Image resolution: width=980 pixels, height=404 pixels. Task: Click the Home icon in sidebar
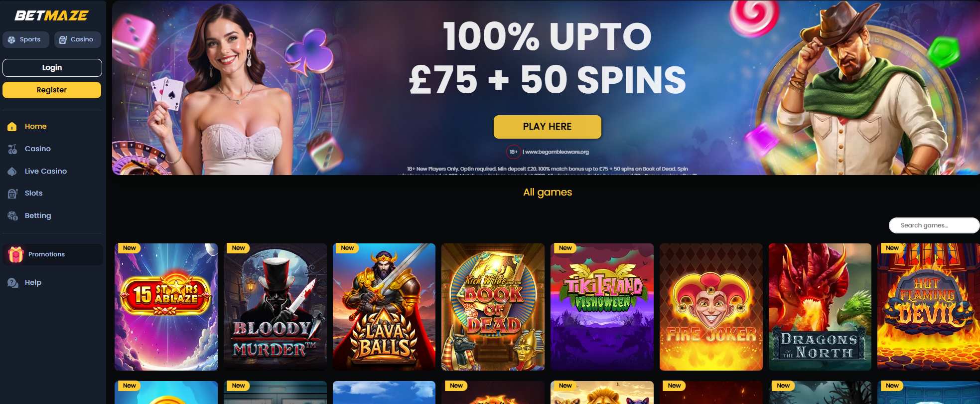12,127
